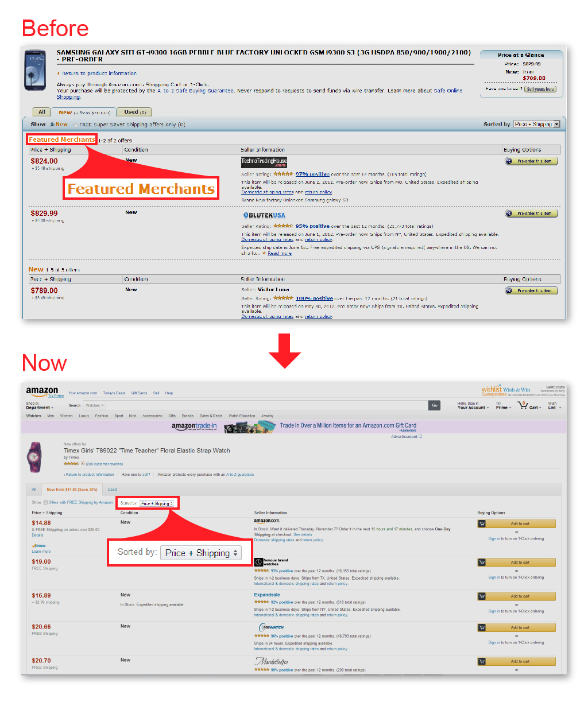Image resolution: width=588 pixels, height=702 pixels.
Task: Open the BLUTEKUSA seller logo
Action: pos(264,215)
